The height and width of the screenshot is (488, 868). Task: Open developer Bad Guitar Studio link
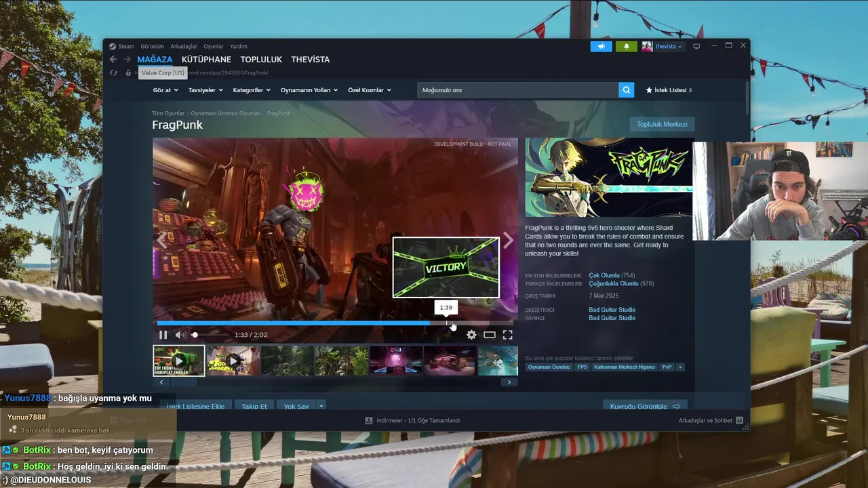tap(612, 310)
